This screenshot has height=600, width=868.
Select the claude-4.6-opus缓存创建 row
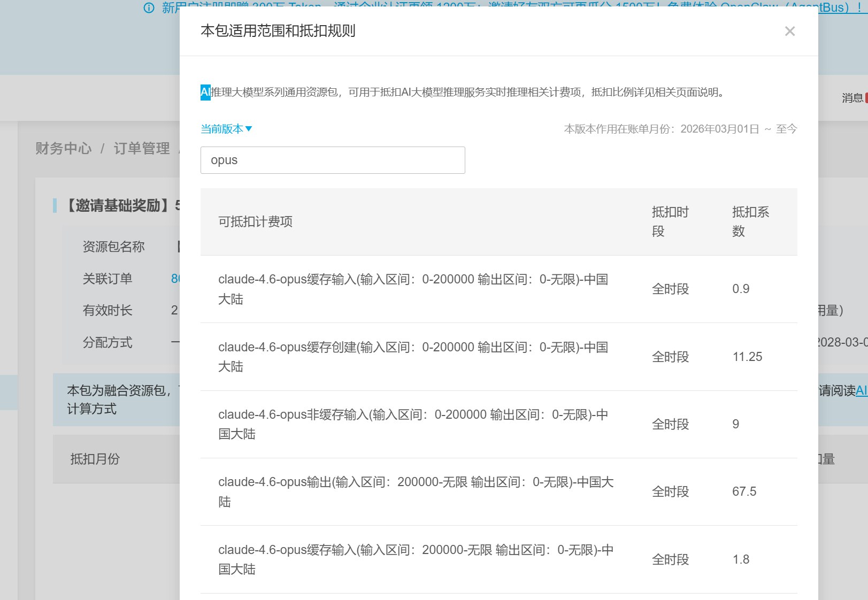tap(413, 357)
